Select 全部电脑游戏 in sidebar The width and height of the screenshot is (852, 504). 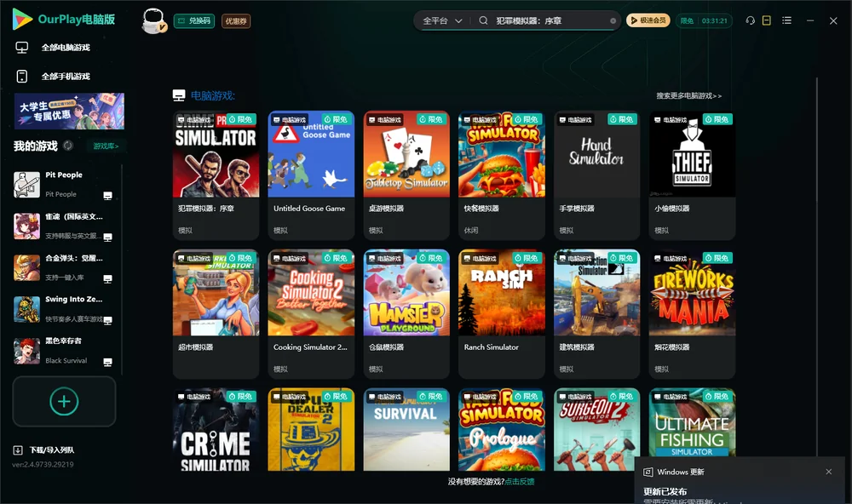(x=66, y=48)
